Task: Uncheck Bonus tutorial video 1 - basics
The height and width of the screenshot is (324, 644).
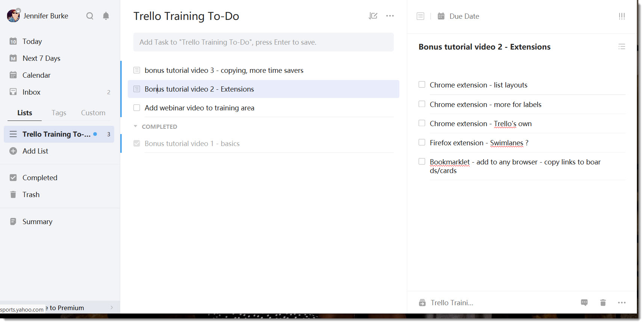Action: [x=137, y=143]
